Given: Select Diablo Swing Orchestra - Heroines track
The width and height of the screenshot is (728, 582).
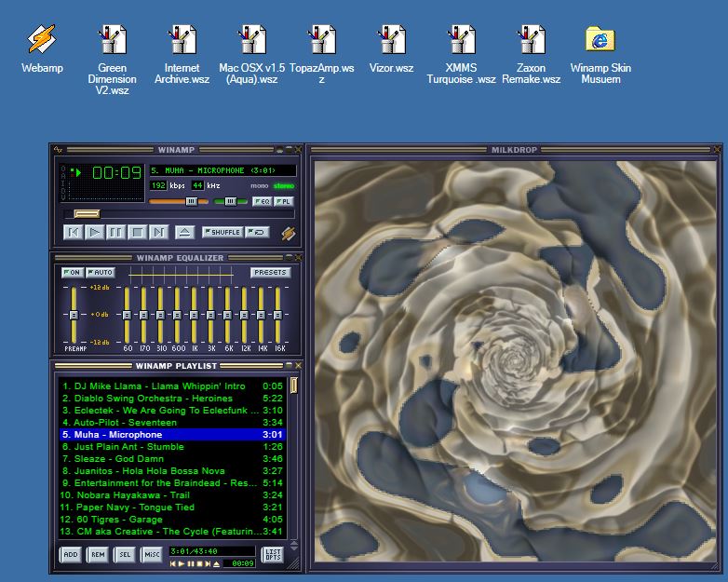Looking at the screenshot, I should pos(172,398).
